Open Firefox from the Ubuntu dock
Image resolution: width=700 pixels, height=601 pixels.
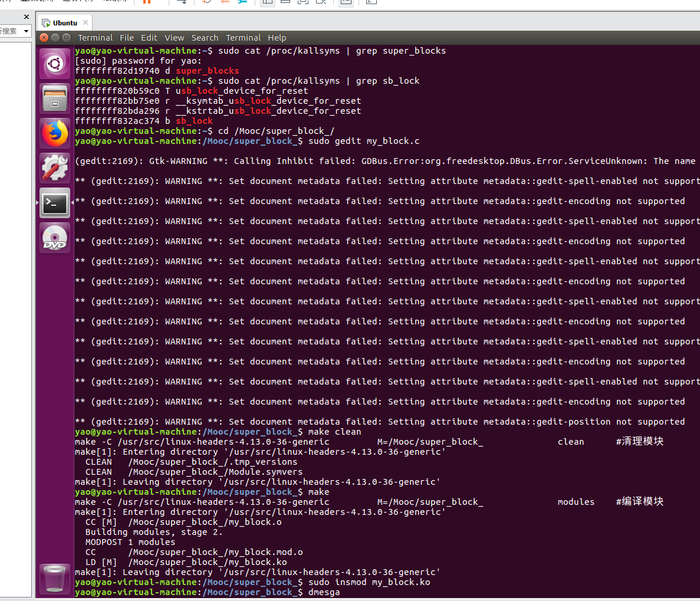click(x=54, y=133)
